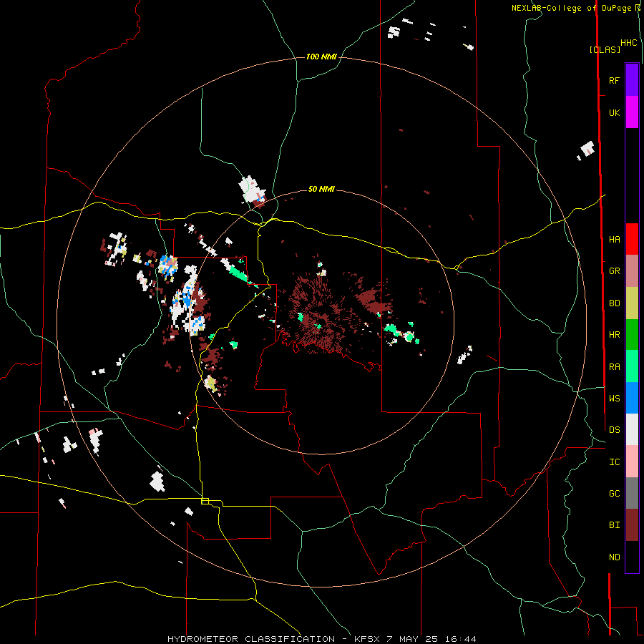Click the BI legend label
This screenshot has height=644, width=644.
tap(614, 525)
